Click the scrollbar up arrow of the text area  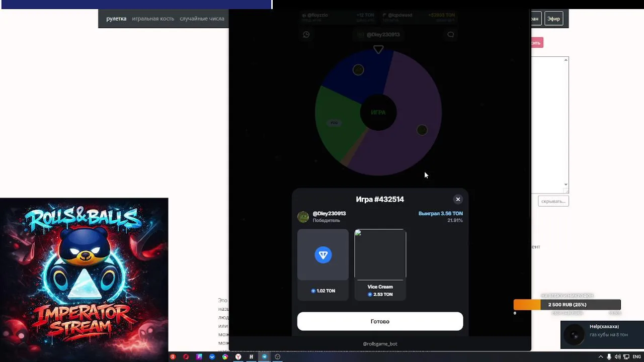click(566, 60)
